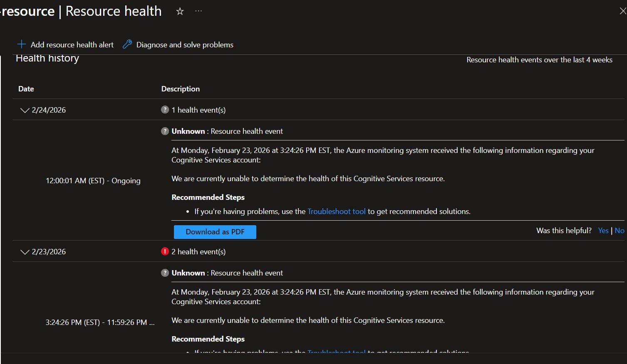The width and height of the screenshot is (627, 364).
Task: Open the Troubleshoot tool link
Action: [336, 212]
